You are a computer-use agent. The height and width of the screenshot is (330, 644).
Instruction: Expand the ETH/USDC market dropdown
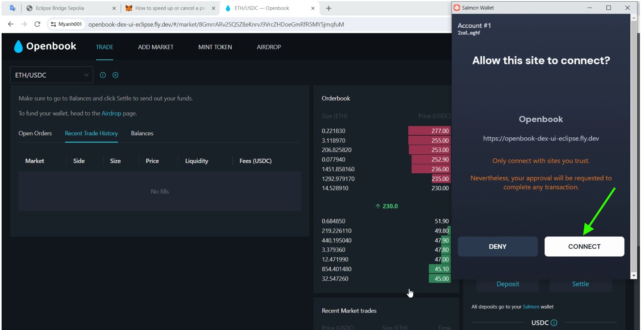click(x=52, y=75)
